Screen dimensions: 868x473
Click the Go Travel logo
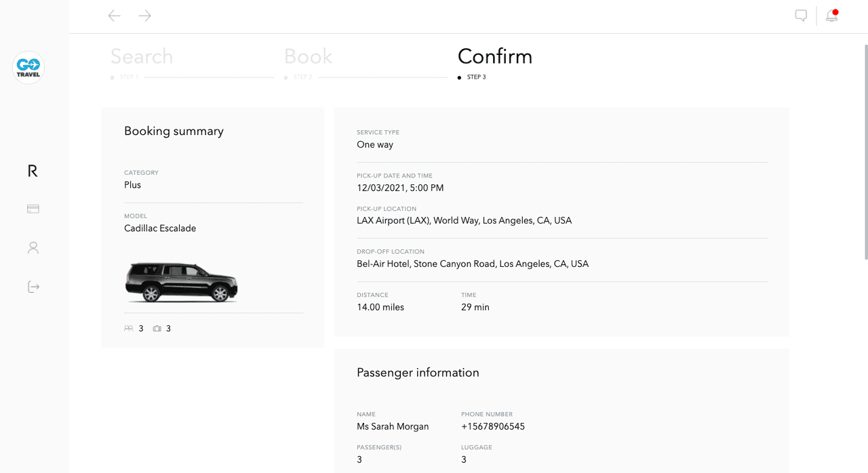point(28,68)
